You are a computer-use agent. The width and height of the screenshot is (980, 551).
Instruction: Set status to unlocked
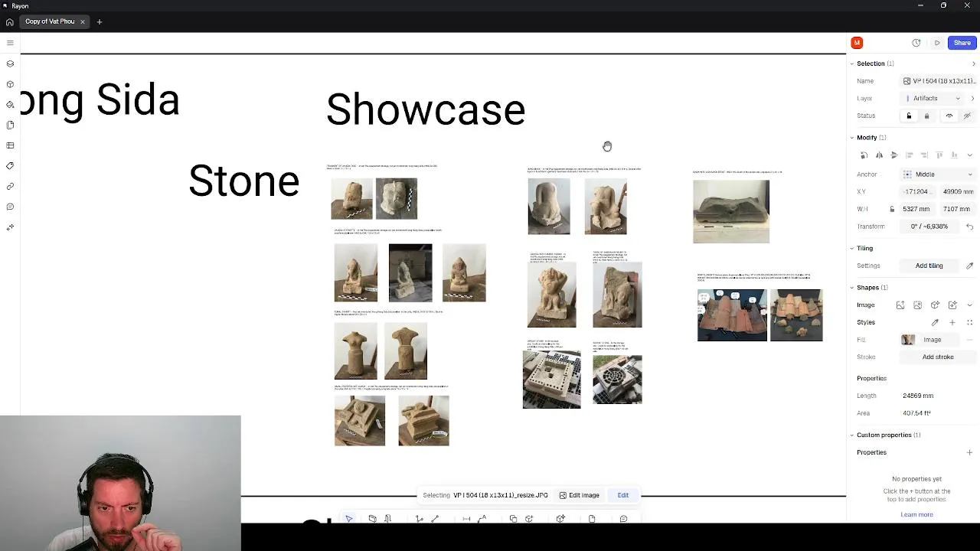909,116
